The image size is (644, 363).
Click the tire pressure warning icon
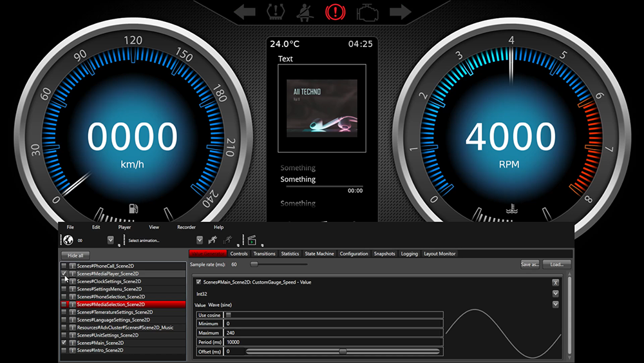coord(274,11)
